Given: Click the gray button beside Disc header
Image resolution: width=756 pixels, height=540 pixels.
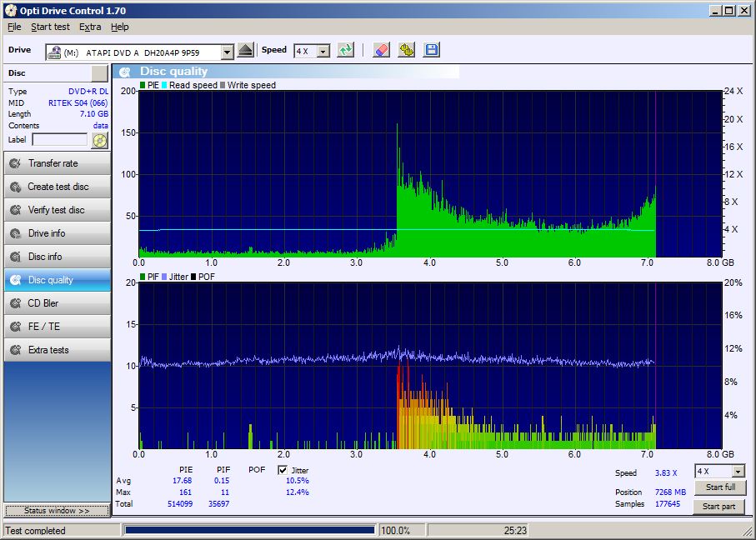Looking at the screenshot, I should (99, 73).
